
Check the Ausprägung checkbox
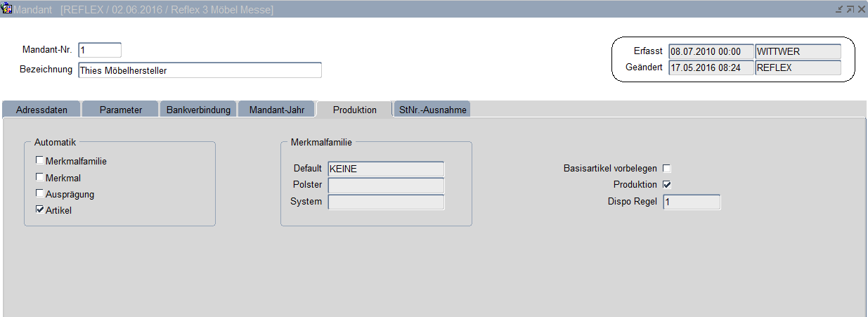(40, 193)
